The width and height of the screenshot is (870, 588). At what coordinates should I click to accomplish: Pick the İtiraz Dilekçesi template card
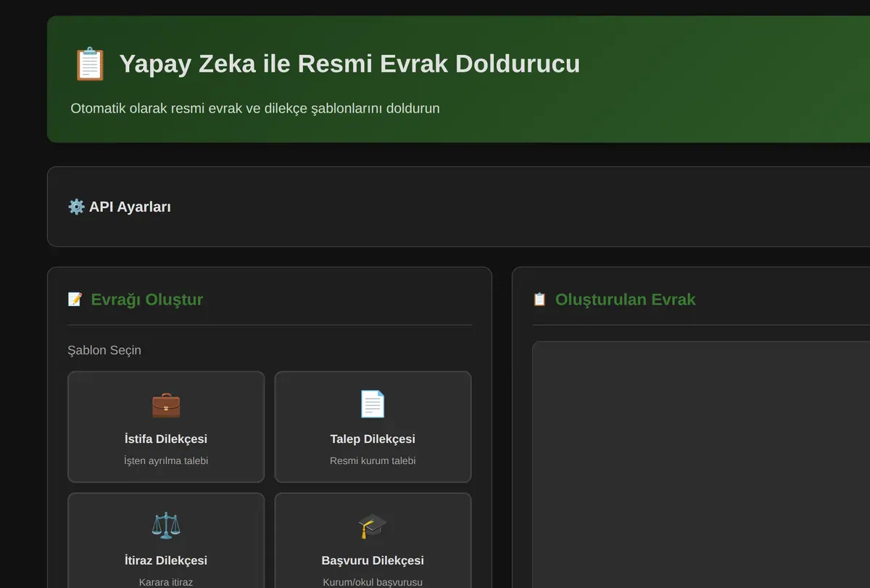coord(166,541)
